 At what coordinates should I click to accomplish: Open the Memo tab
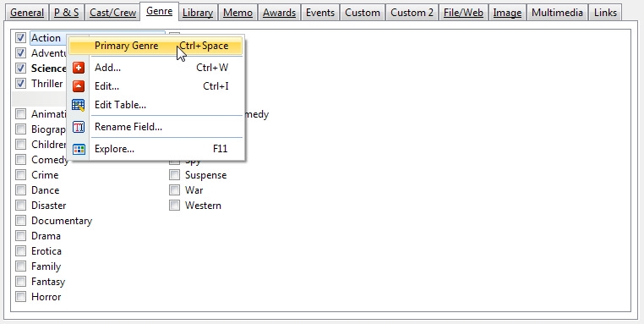click(238, 13)
